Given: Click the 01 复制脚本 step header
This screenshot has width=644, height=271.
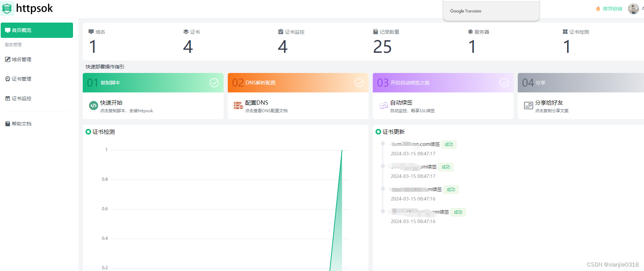Looking at the screenshot, I should click(153, 83).
